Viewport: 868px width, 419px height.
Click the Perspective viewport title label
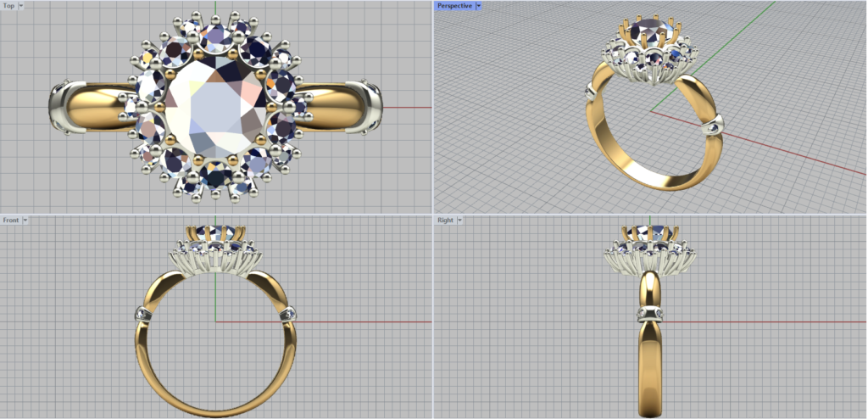click(x=454, y=6)
